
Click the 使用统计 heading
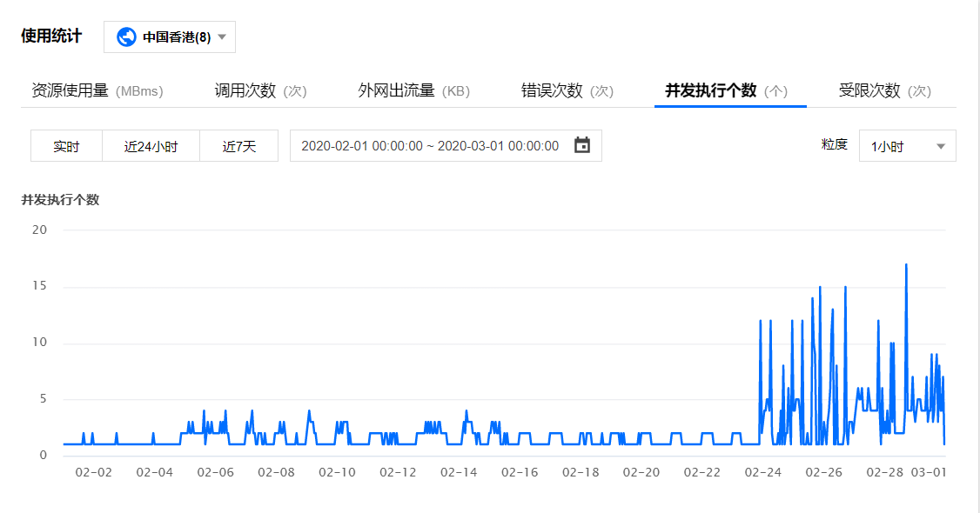pos(51,37)
